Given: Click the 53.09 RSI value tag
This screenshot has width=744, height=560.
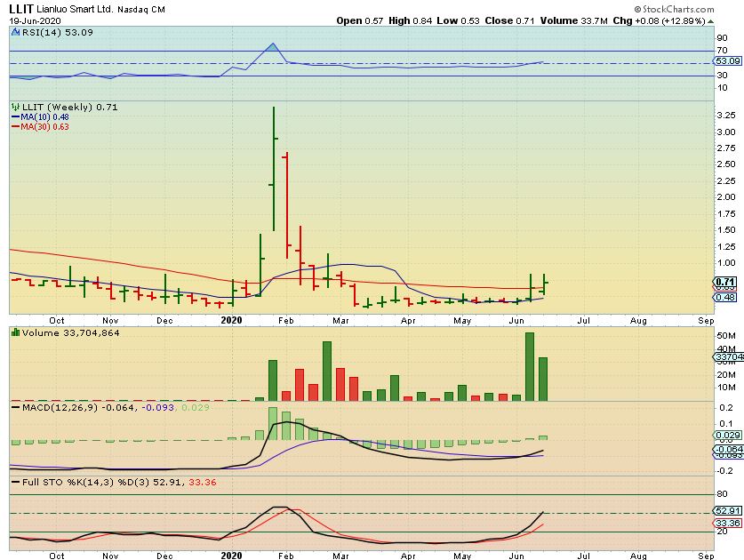Looking at the screenshot, I should pyautogui.click(x=727, y=61).
